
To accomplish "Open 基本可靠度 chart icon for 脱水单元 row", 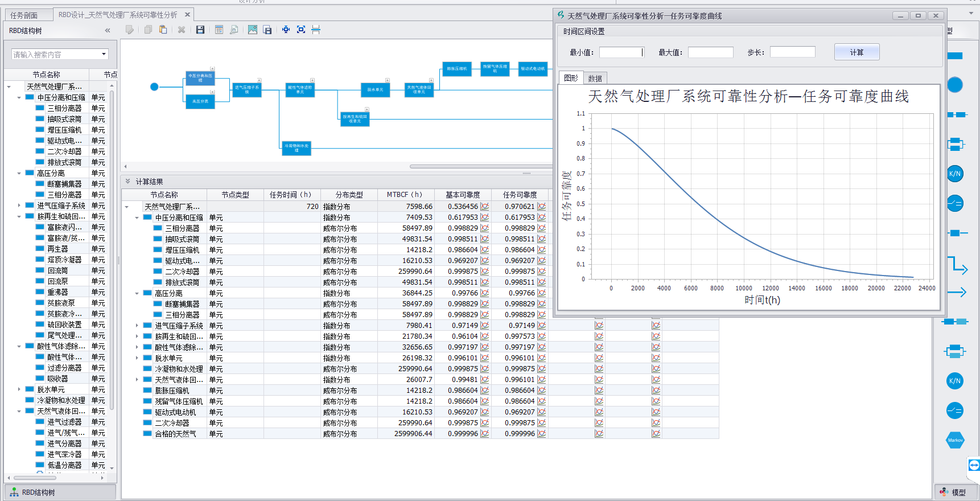I will (x=485, y=358).
